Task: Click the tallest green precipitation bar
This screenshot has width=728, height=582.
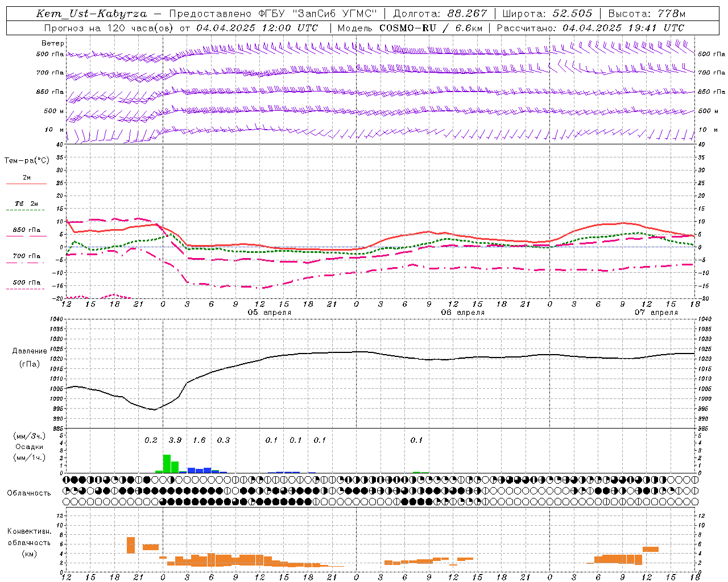Action: pos(167,464)
